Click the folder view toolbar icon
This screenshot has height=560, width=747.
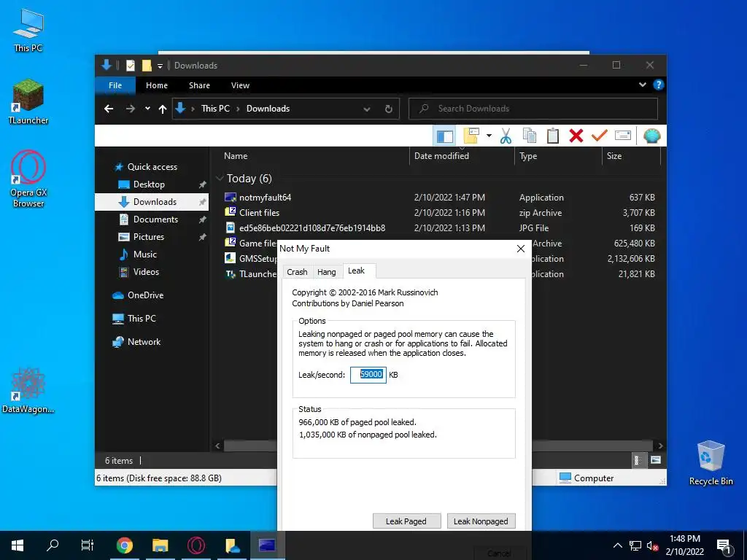click(471, 136)
